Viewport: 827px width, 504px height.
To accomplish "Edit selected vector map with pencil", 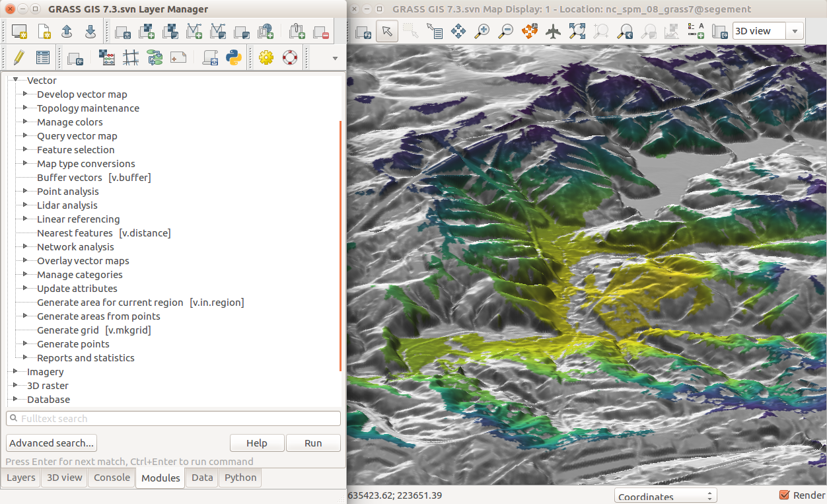I will tap(19, 57).
